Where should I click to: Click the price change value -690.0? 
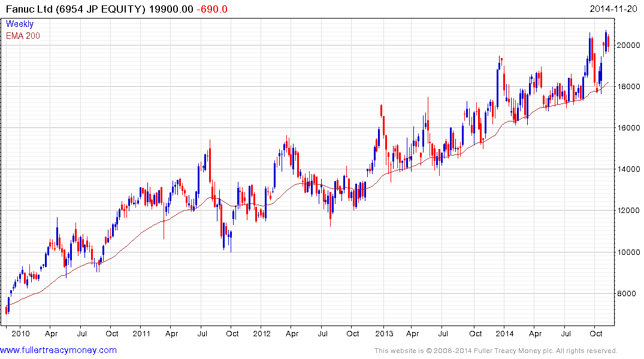(x=212, y=9)
